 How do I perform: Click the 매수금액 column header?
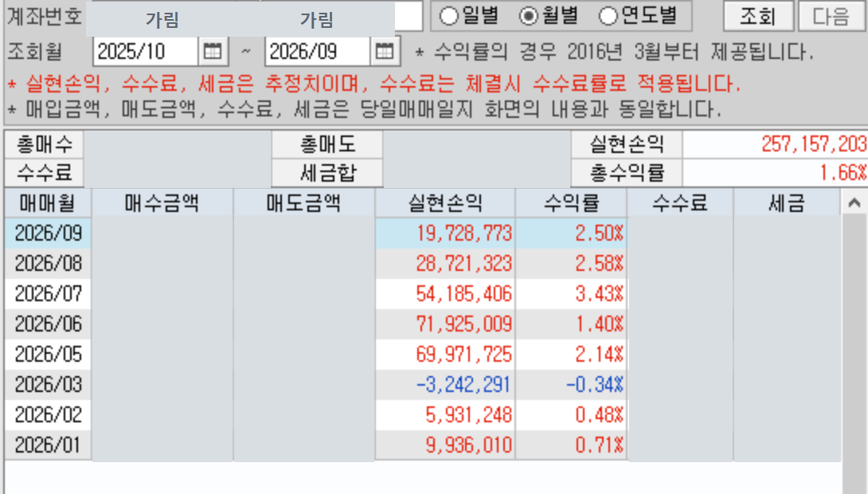pos(162,202)
